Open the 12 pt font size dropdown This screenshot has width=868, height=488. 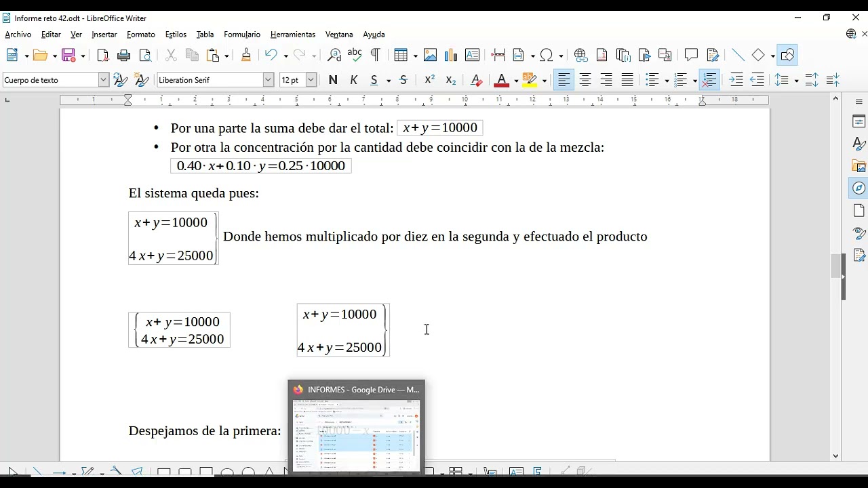coord(311,80)
